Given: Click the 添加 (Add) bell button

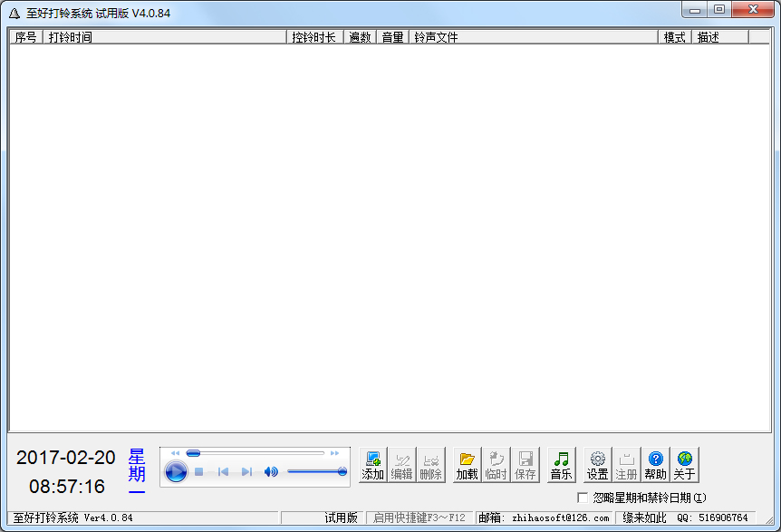Looking at the screenshot, I should coord(373,465).
